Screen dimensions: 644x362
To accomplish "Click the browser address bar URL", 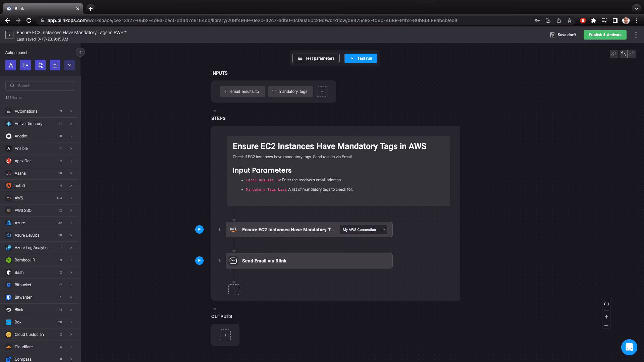I will tap(252, 20).
